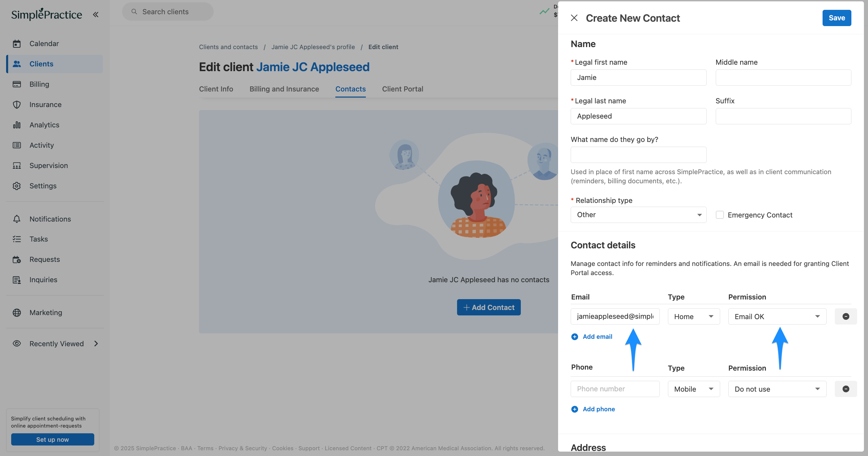
Task: Click the Search clients field
Action: pos(168,12)
